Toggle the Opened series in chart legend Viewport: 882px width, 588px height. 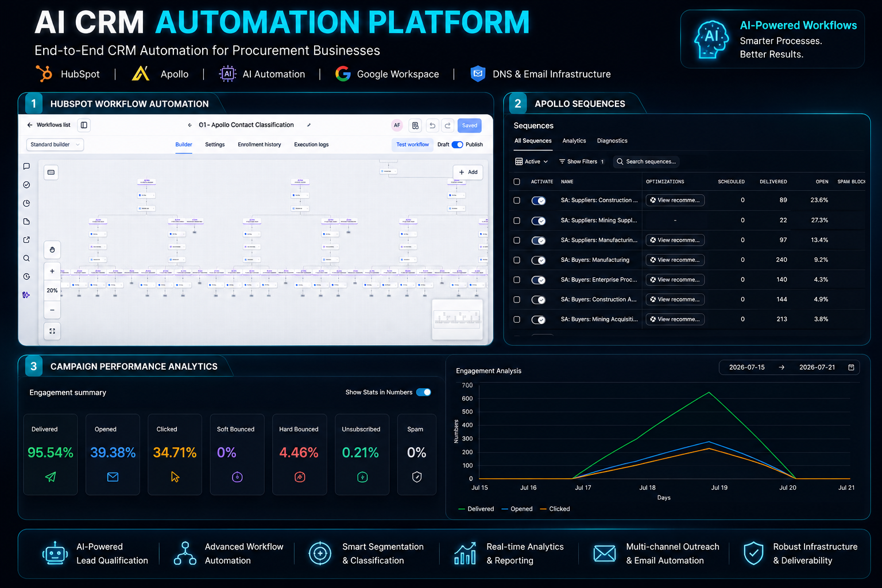click(x=517, y=509)
